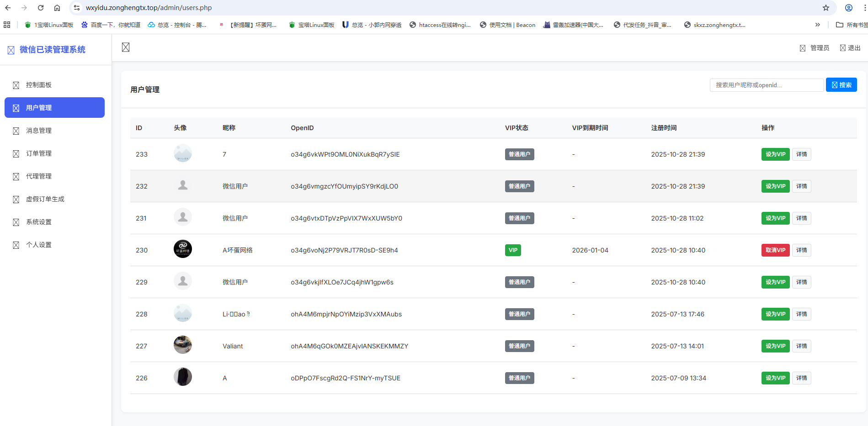Viewport: 868px width, 426px height.
Task: Open the 管理员 account menu
Action: coord(815,48)
